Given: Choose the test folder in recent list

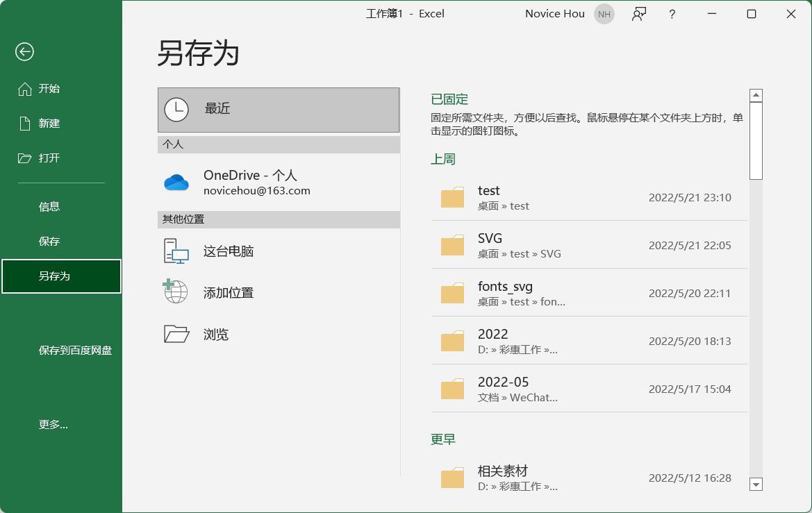Looking at the screenshot, I should [588, 197].
